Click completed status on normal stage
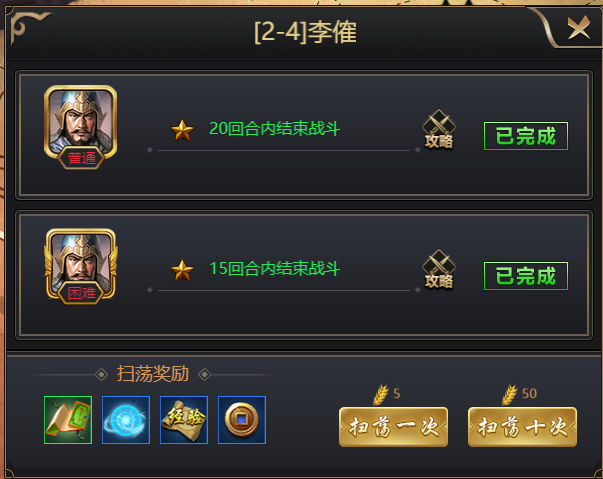Viewport: 603px width, 479px height. click(526, 136)
